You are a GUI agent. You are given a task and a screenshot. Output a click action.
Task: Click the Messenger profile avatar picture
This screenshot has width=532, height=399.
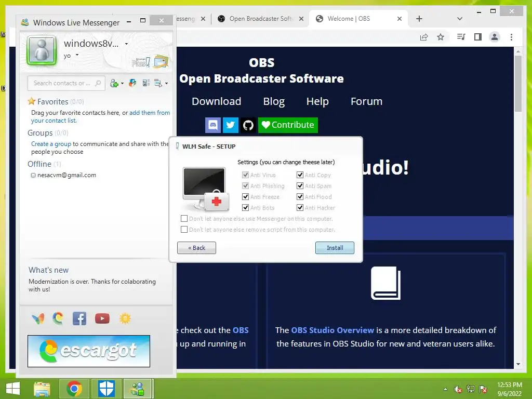(42, 50)
